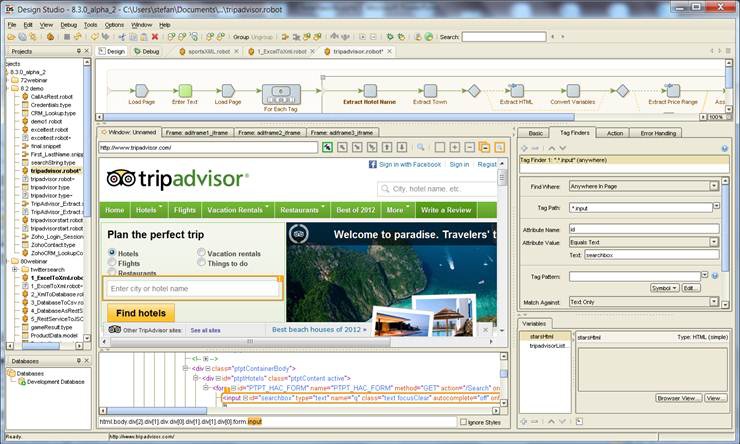Open the Tag Path dropdown arrow
This screenshot has height=444, width=740.
coord(716,206)
